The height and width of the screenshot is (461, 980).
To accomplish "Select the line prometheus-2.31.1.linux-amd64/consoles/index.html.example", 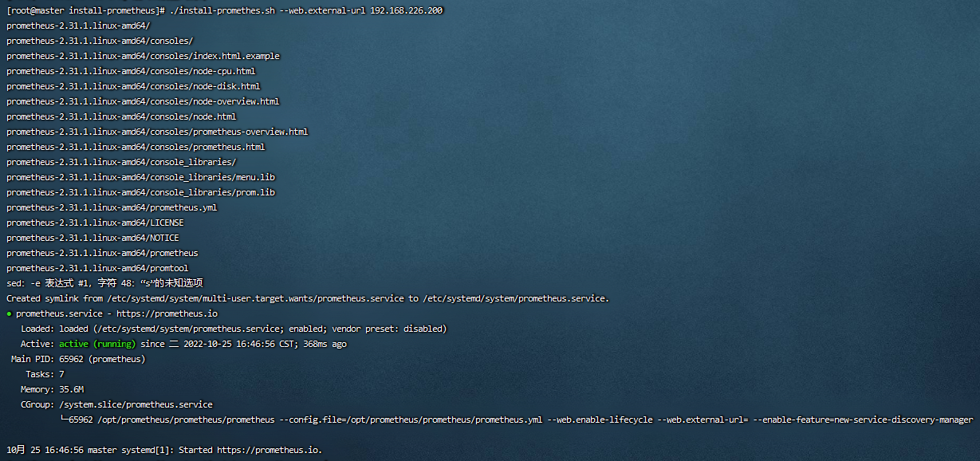I will [x=143, y=56].
